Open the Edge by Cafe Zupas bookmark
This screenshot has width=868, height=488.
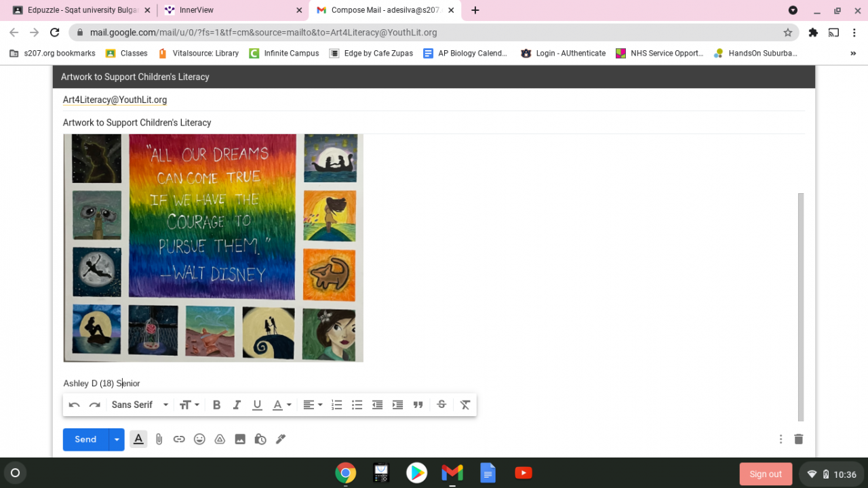[371, 54]
